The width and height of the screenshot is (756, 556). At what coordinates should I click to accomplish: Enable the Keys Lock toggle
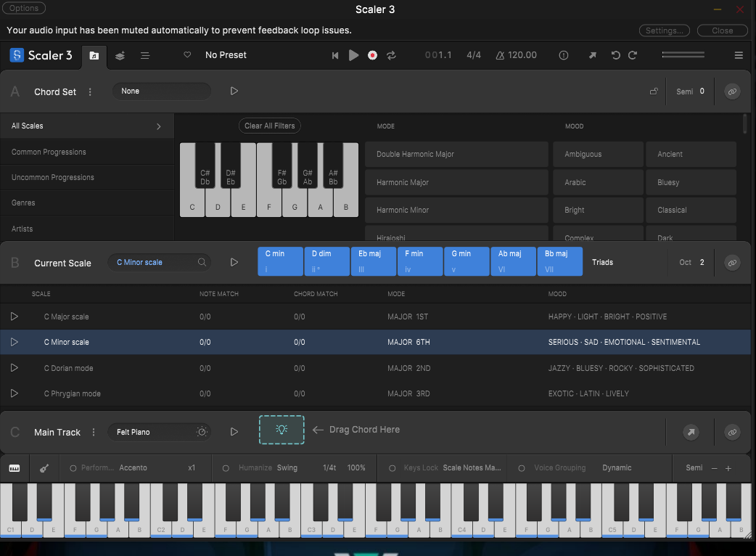pos(392,468)
